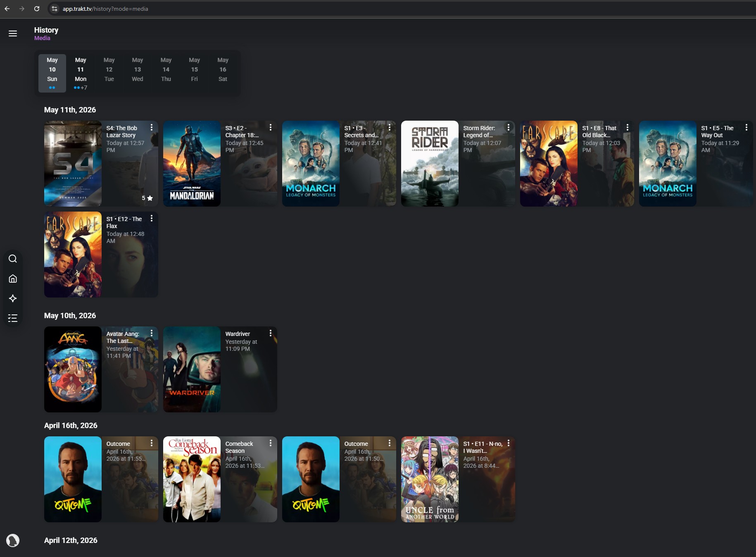
Task: Open the user profile avatar
Action: (13, 540)
